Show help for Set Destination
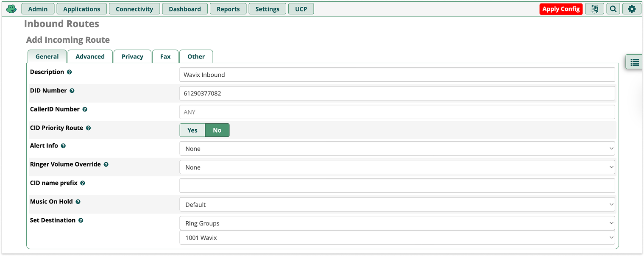This screenshot has height=256, width=644. click(82, 220)
